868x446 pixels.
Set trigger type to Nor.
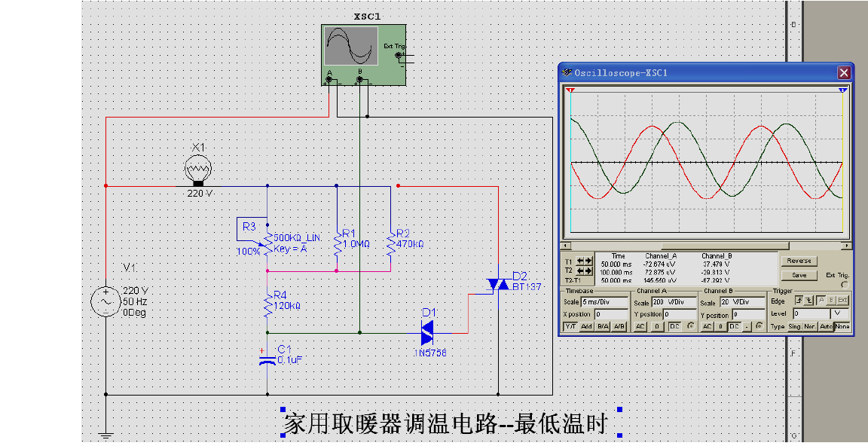click(x=811, y=326)
